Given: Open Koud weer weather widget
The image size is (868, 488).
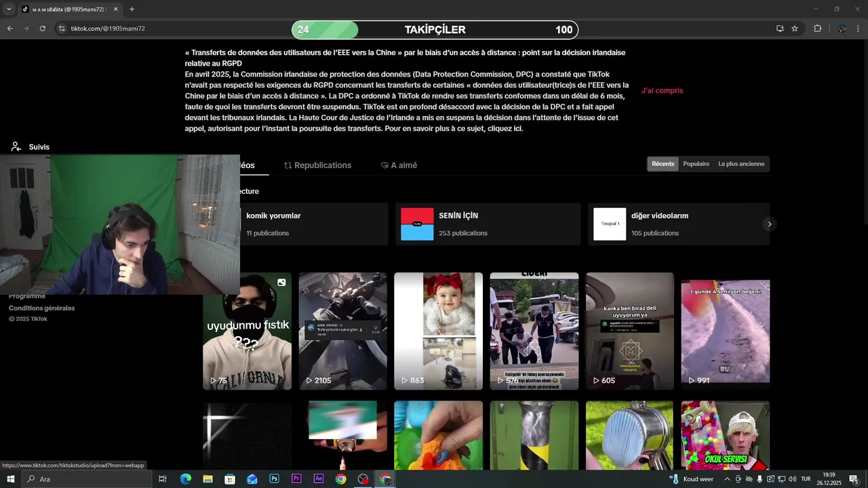Looking at the screenshot, I should click(692, 479).
